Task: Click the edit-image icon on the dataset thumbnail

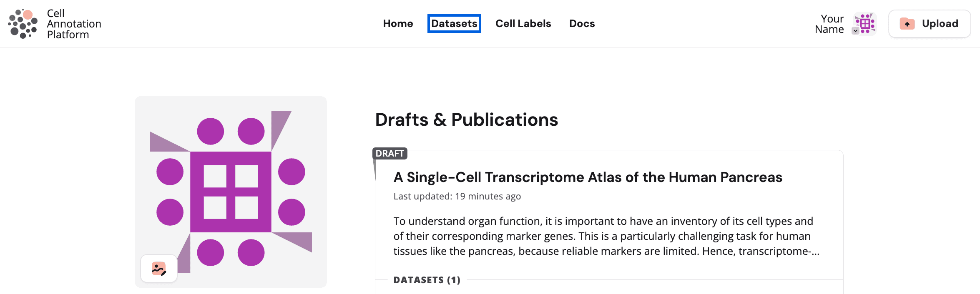Action: pos(160,268)
